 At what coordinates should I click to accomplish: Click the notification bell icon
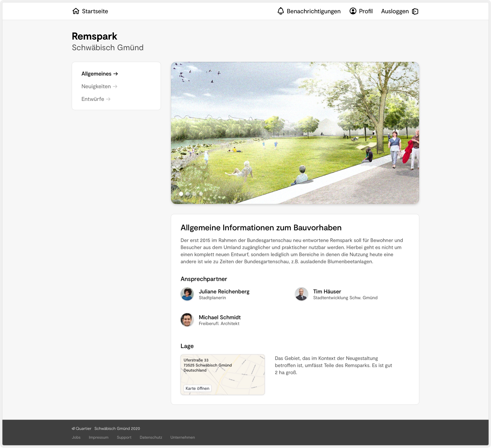[x=281, y=11]
